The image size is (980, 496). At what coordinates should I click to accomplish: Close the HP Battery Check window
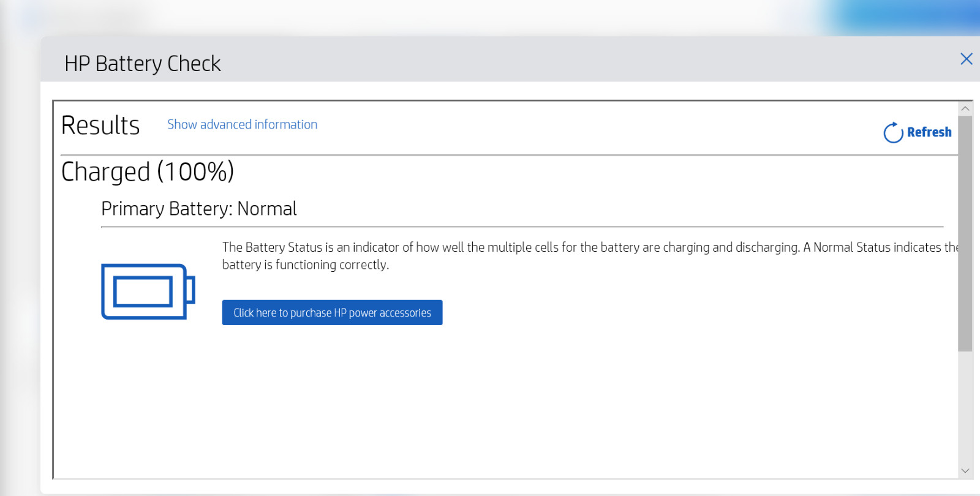[967, 59]
